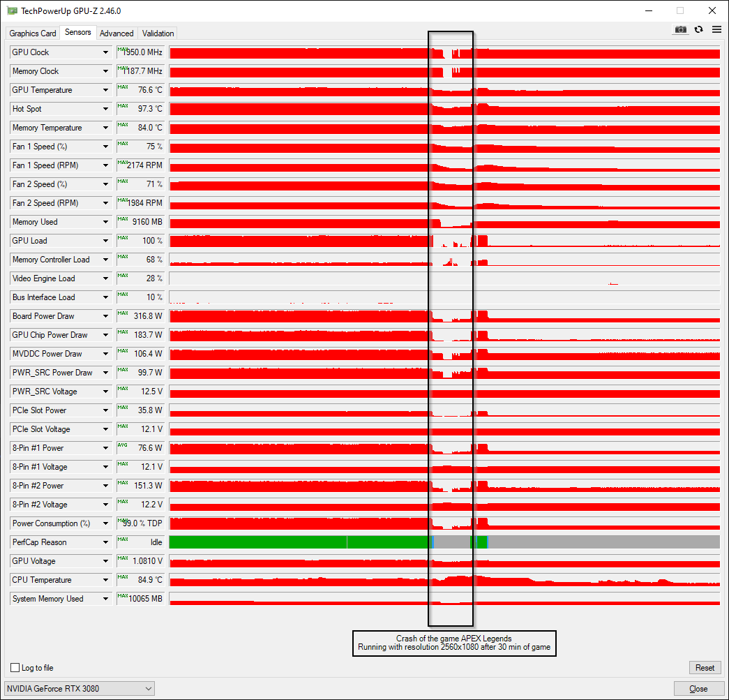This screenshot has height=700, width=729.
Task: Expand the PCIe Slot Voltage dropdown
Action: pos(105,429)
